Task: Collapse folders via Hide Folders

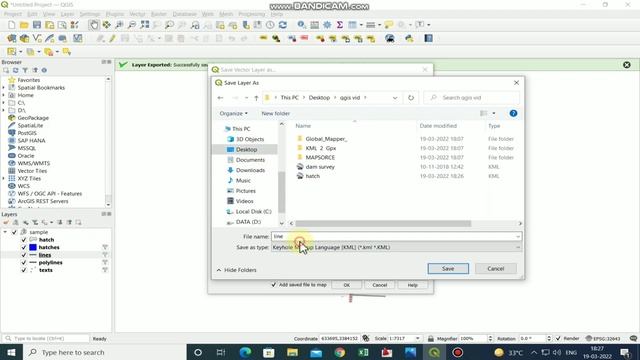Action: pyautogui.click(x=236, y=270)
